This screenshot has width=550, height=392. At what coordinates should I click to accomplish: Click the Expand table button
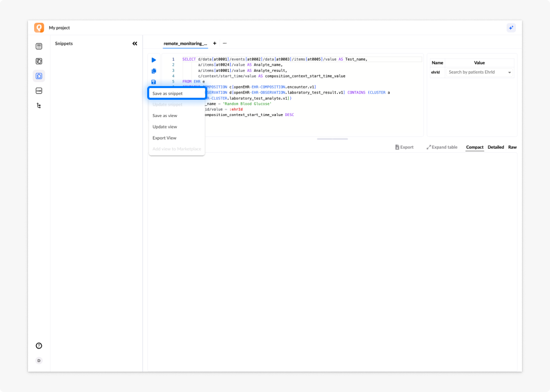442,147
